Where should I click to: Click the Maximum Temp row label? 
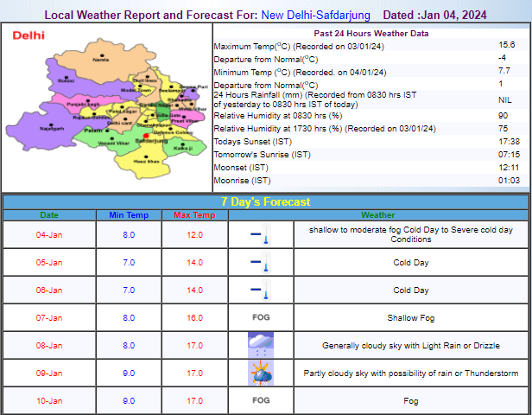pos(299,46)
